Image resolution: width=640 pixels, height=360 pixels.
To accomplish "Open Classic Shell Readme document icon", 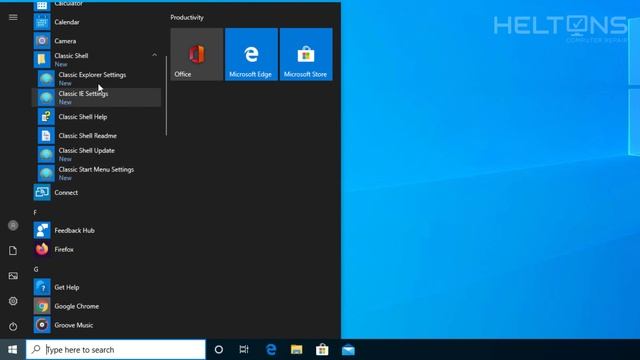I will point(46,136).
